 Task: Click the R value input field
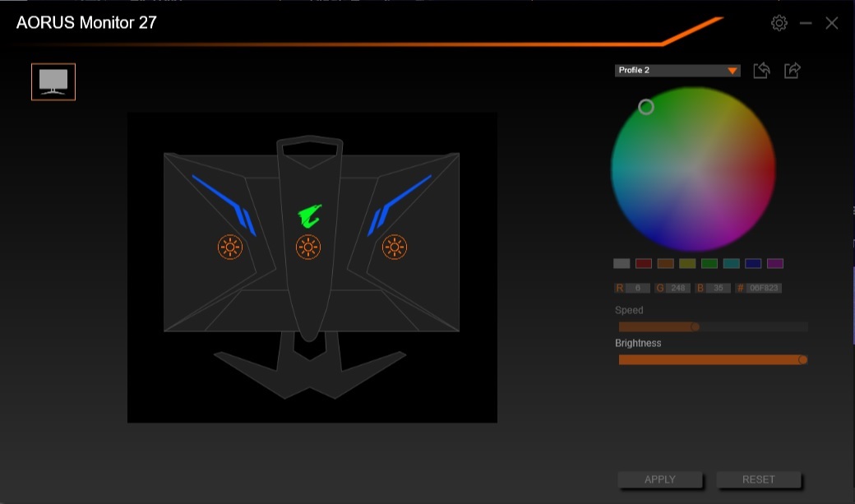coord(637,289)
